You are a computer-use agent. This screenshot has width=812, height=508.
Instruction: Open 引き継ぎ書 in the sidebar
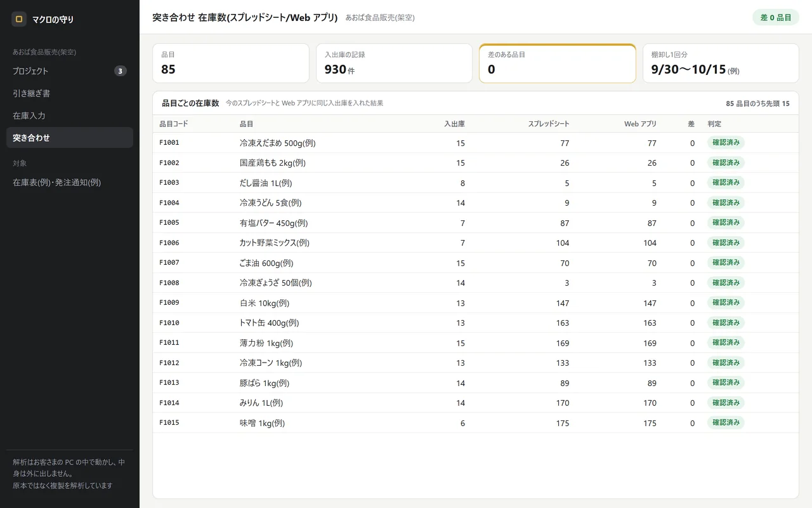click(x=70, y=93)
